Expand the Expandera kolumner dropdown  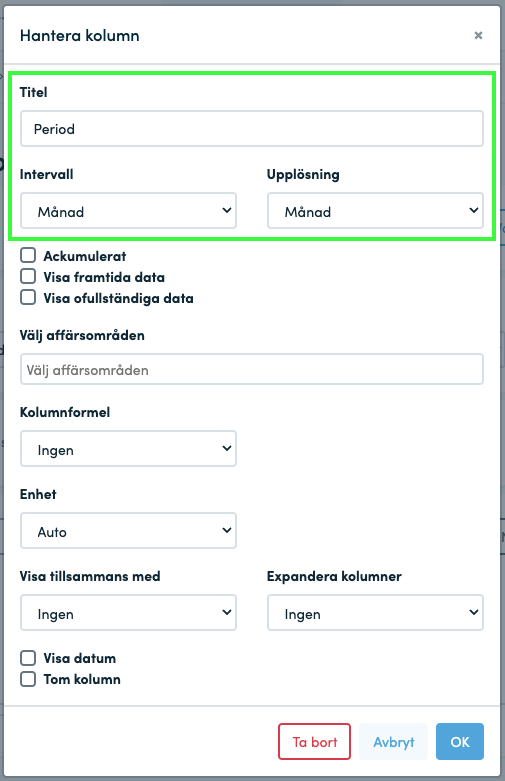coord(375,613)
